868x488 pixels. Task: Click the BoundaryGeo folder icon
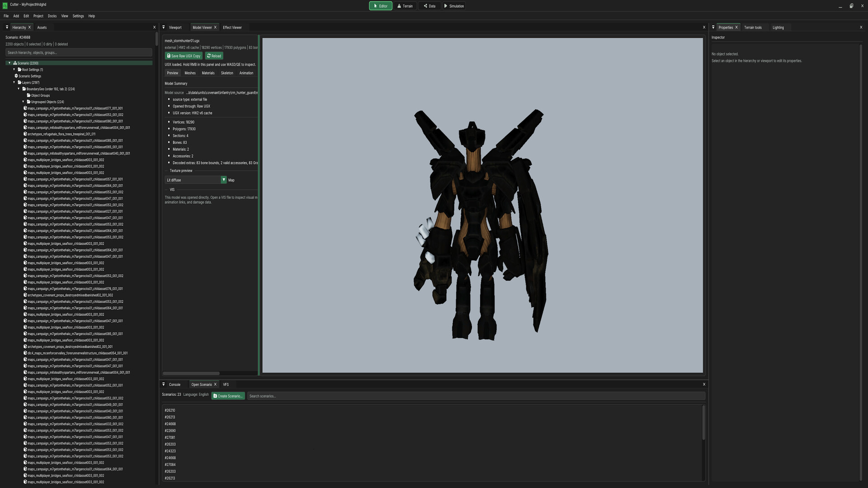[24, 89]
